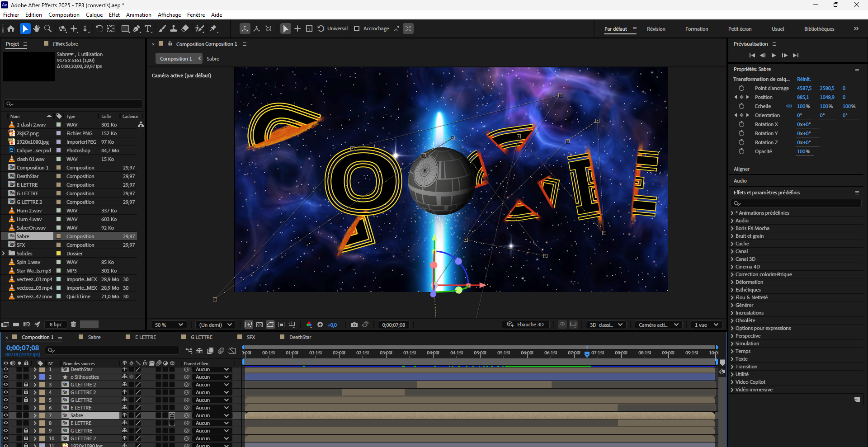Screen dimensions: 868x447
Task: Hide the DeathStar layer eye toggle
Action: tap(6, 369)
